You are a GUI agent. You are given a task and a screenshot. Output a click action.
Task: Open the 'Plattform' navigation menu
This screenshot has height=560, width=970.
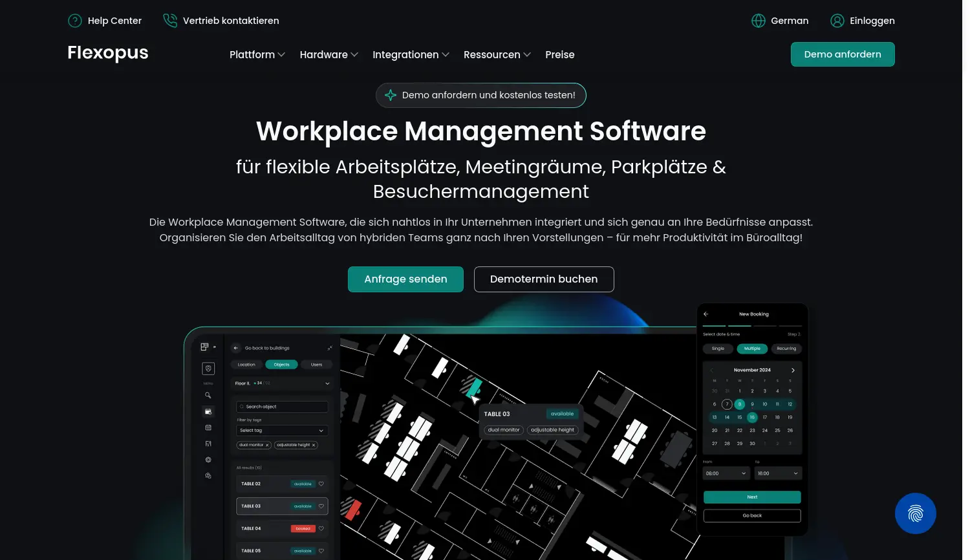pos(257,54)
